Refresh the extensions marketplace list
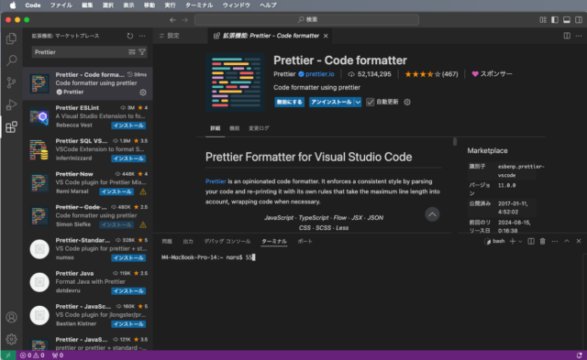This screenshot has width=587, height=360. [x=130, y=36]
